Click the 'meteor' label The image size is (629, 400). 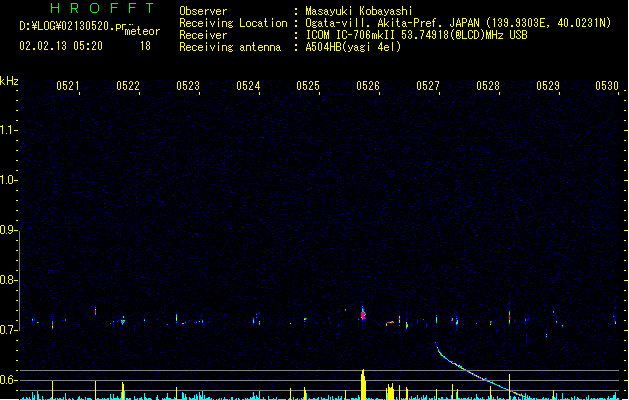(x=142, y=31)
